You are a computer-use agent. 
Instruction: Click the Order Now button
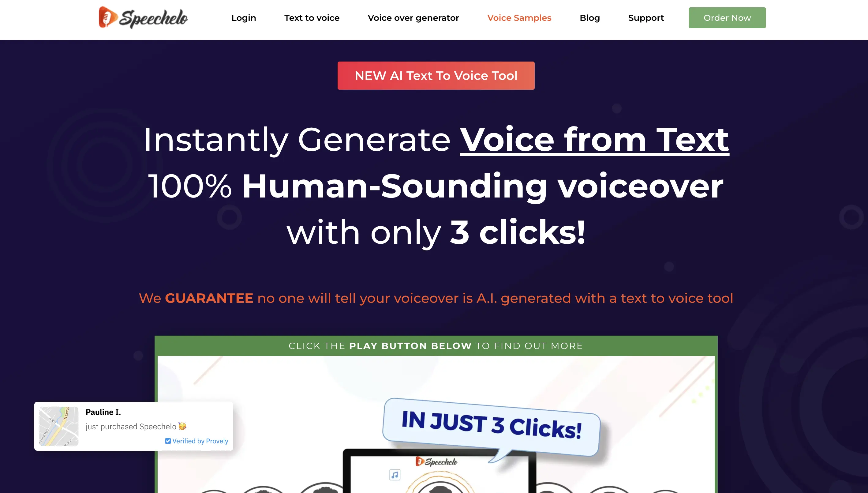pos(727,18)
